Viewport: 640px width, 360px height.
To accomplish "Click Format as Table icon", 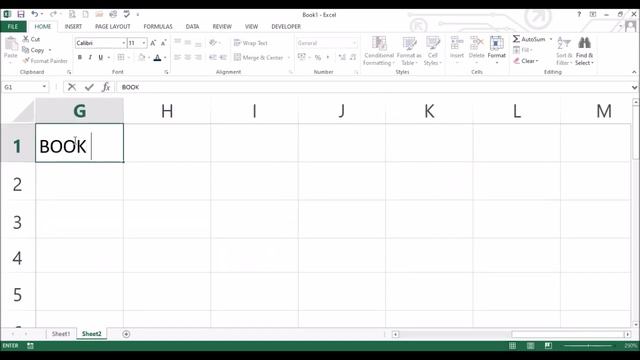I will [x=409, y=43].
